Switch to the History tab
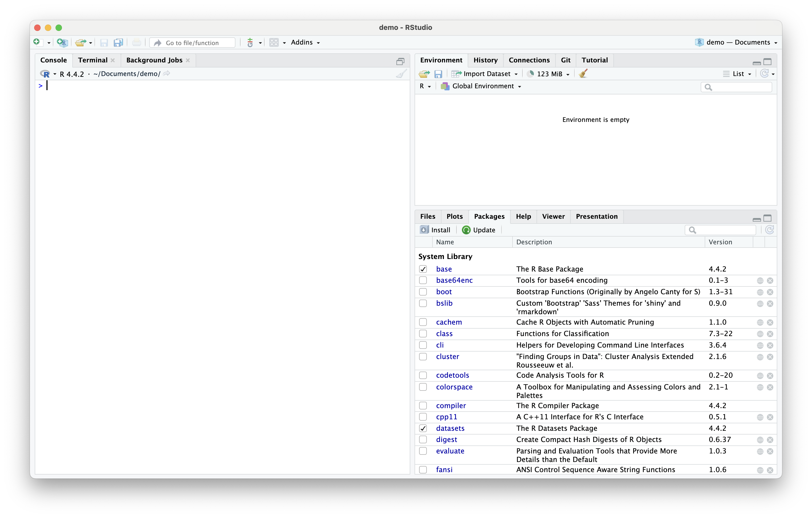Screen dimensions: 812x518 pos(485,60)
